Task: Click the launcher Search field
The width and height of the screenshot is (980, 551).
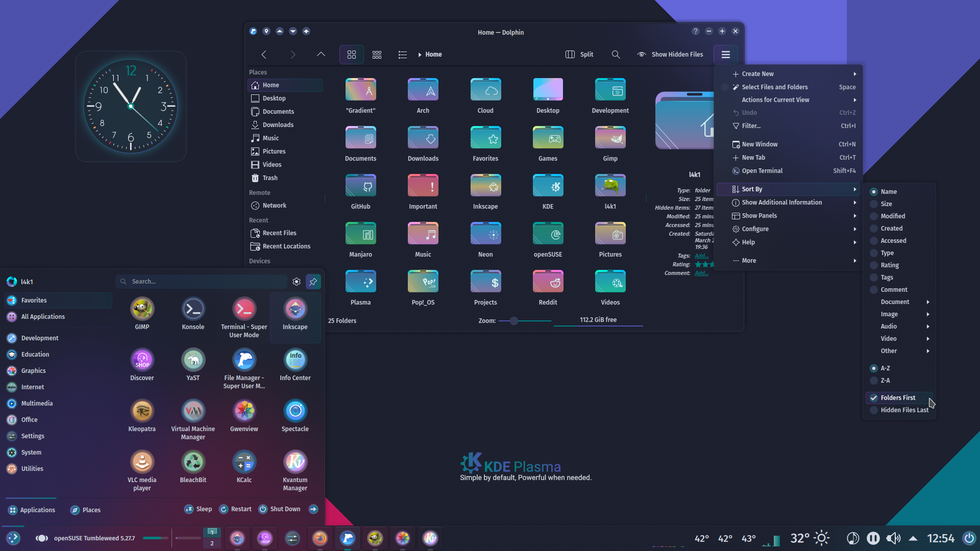Action: click(202, 282)
